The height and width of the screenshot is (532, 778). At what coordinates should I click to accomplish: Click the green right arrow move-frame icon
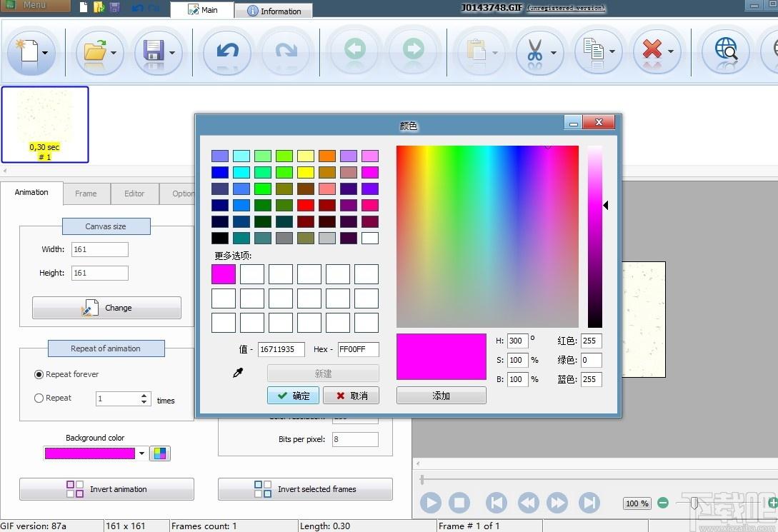pyautogui.click(x=414, y=49)
